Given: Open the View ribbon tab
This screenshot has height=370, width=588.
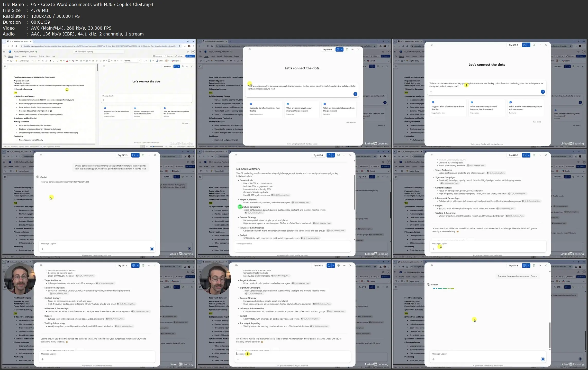Looking at the screenshot, I should 48,56.
